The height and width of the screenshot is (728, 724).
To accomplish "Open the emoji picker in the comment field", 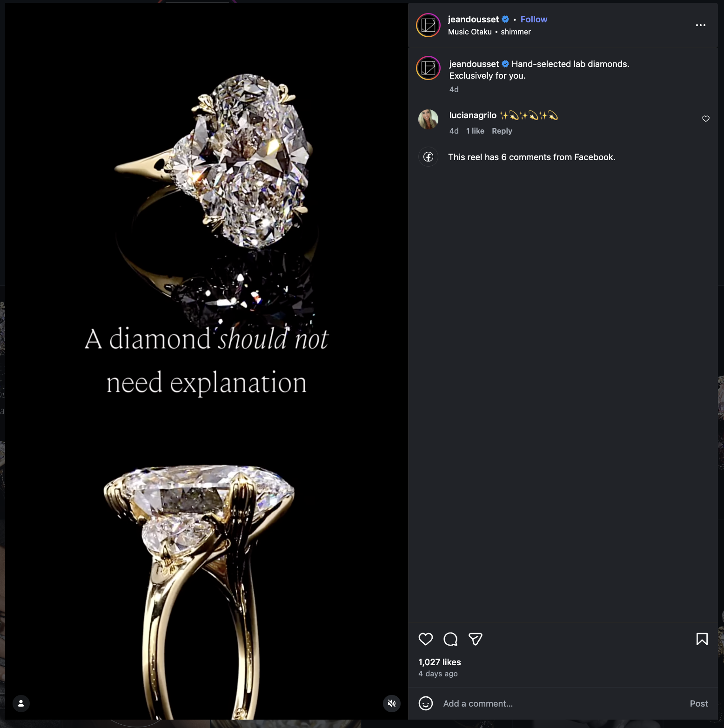I will 427,703.
